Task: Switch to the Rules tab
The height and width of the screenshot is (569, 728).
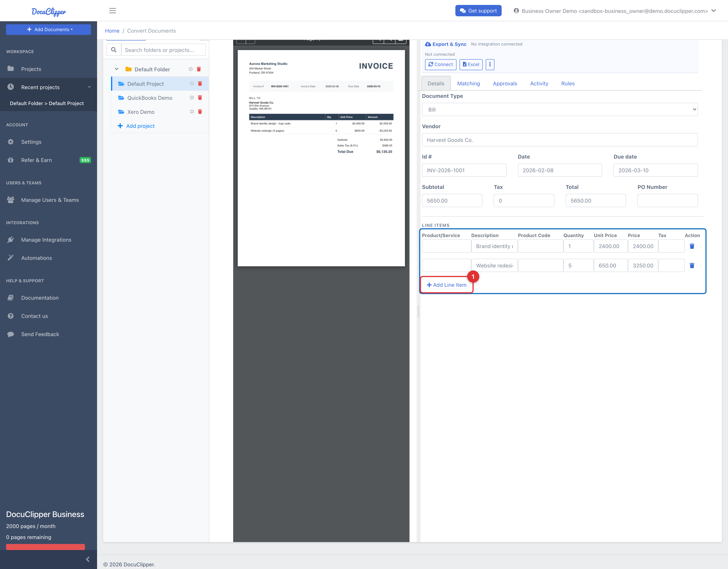Action: pos(568,83)
